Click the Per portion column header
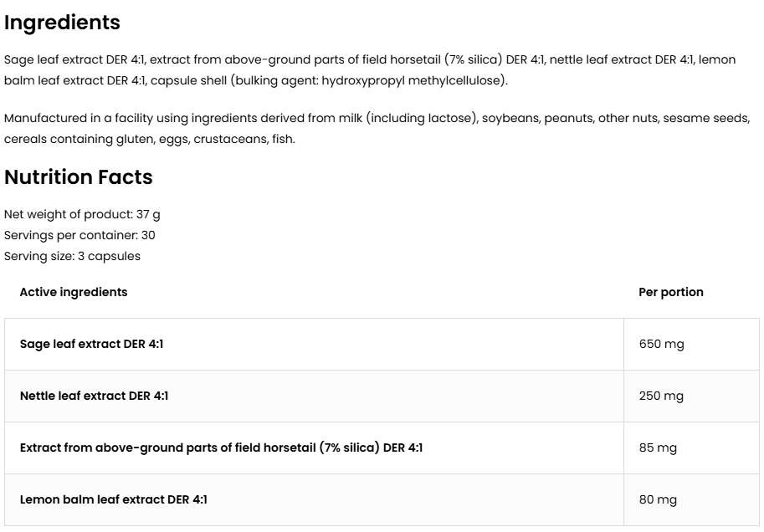 click(x=670, y=292)
